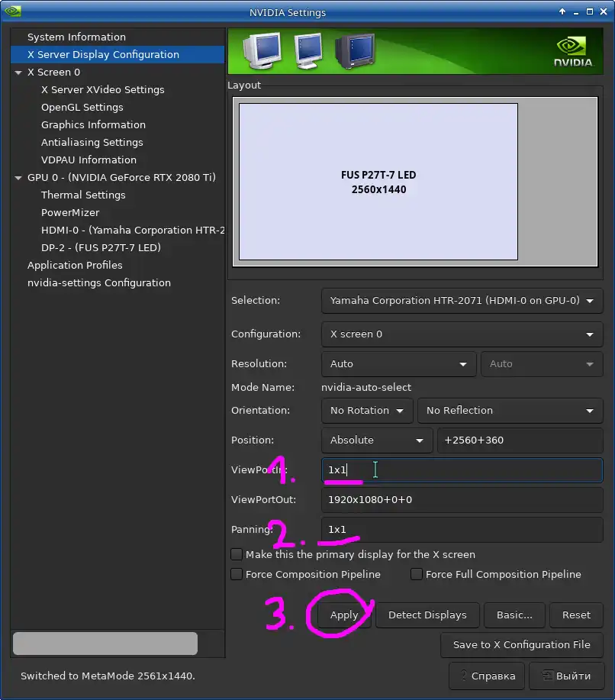Open X Server XVideo Settings
The width and height of the screenshot is (615, 700).
(103, 90)
